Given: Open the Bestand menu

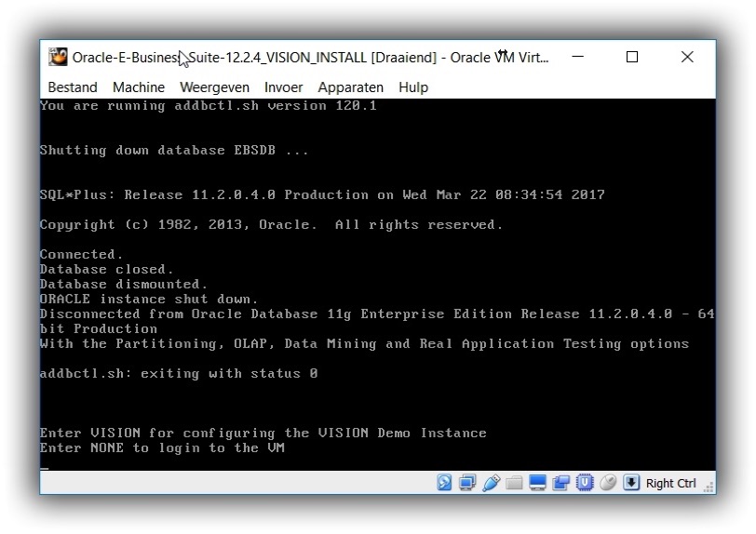Looking at the screenshot, I should coord(73,87).
